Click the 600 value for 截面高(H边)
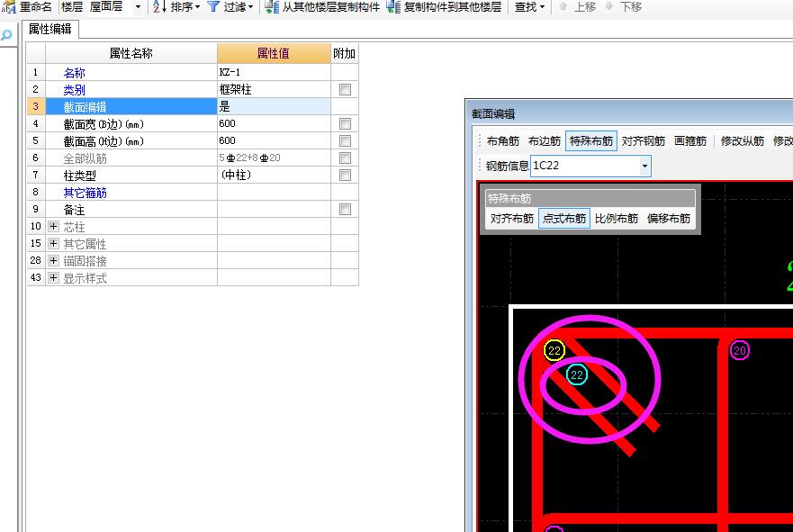 [x=274, y=140]
